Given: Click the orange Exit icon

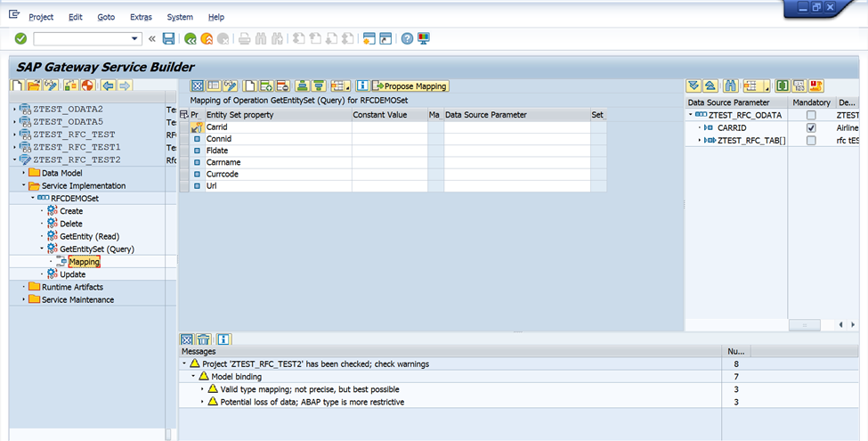Looking at the screenshot, I should [207, 38].
